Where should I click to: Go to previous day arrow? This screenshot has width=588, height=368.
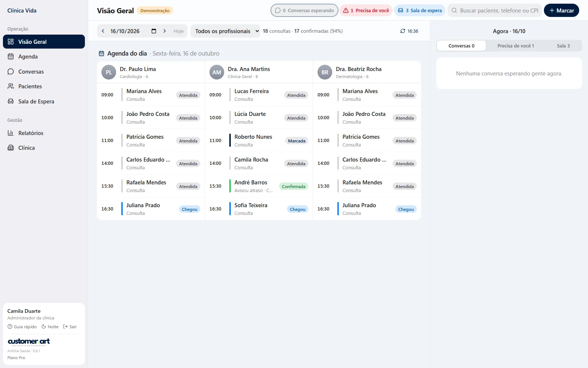(x=103, y=31)
